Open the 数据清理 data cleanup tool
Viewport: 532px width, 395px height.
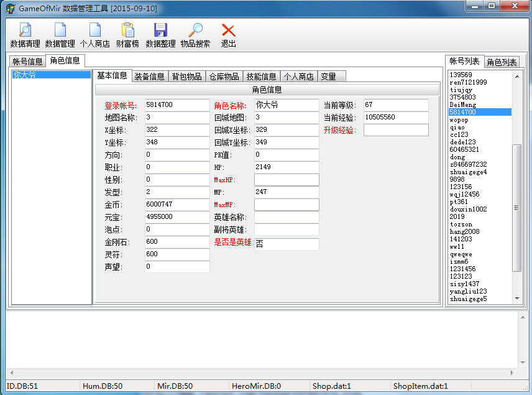(x=25, y=35)
